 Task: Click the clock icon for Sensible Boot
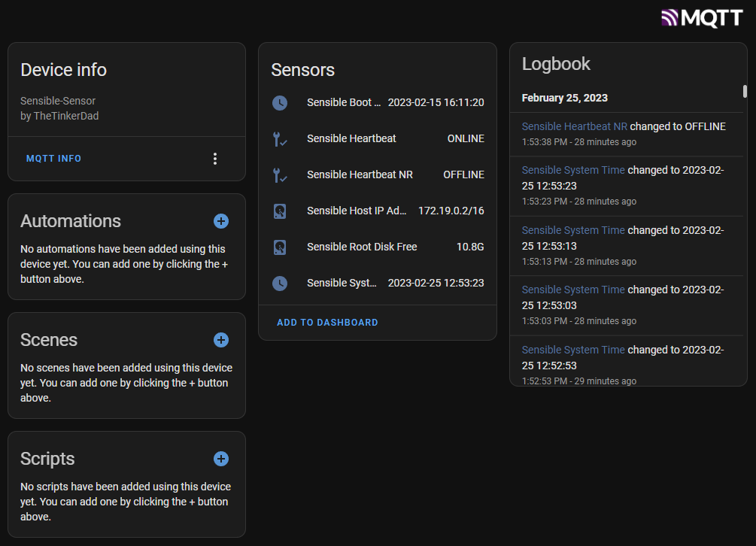(x=280, y=102)
